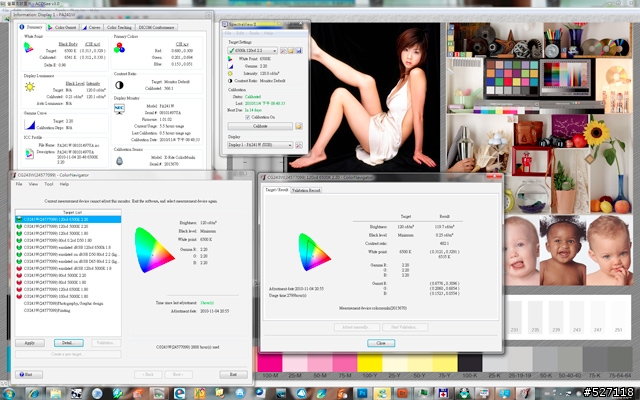The width and height of the screenshot is (640, 400).
Task: Edit the target settings in SpectraView
Action: (283, 51)
